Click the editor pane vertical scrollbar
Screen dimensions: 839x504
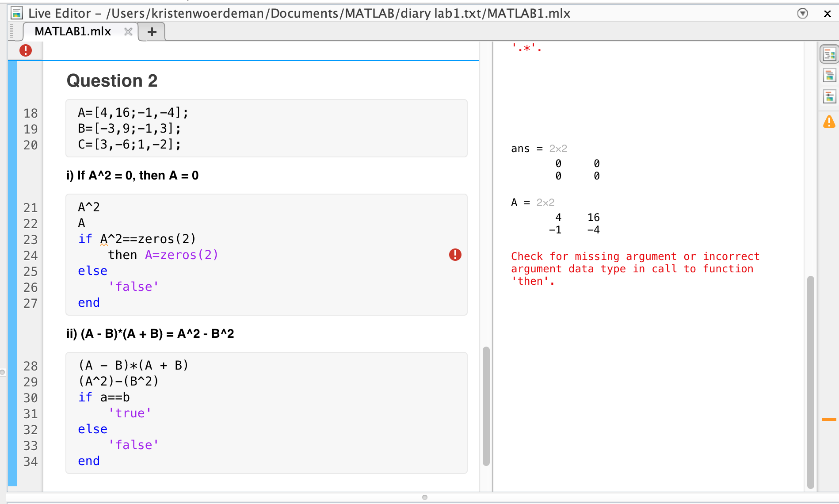[x=486, y=406]
